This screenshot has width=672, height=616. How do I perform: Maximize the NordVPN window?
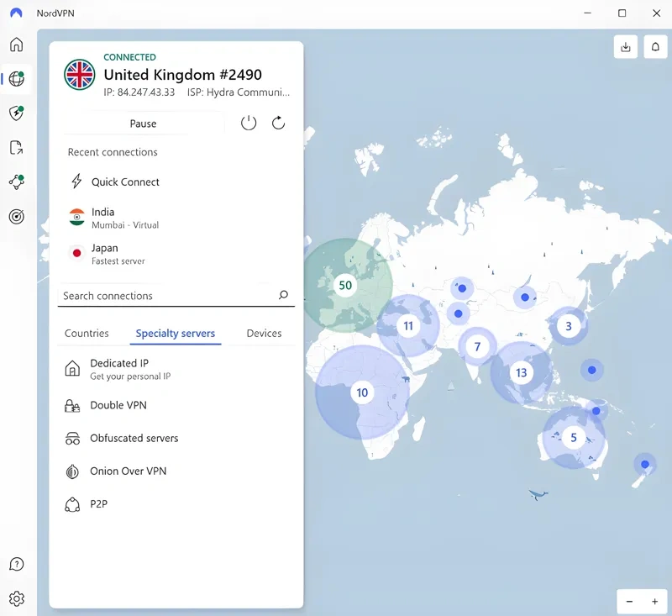tap(622, 13)
